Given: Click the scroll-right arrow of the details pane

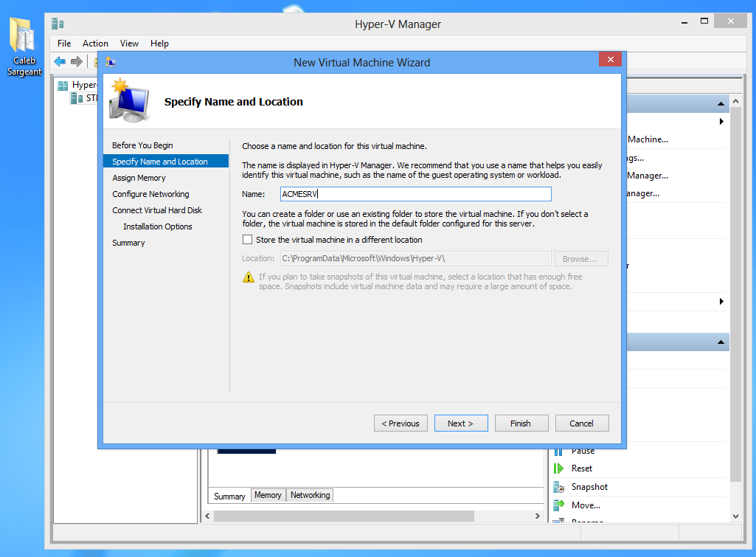Looking at the screenshot, I should (x=538, y=516).
